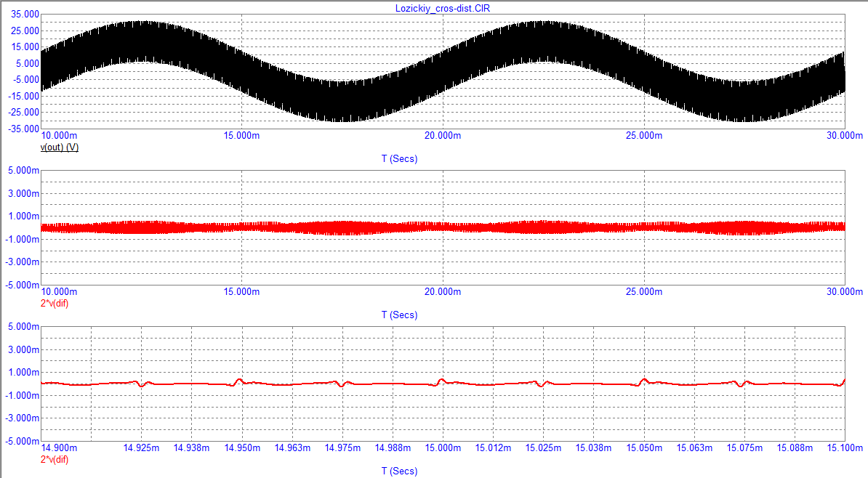Click the 10.000m tick under the middle plot
The image size is (868, 478).
59,291
